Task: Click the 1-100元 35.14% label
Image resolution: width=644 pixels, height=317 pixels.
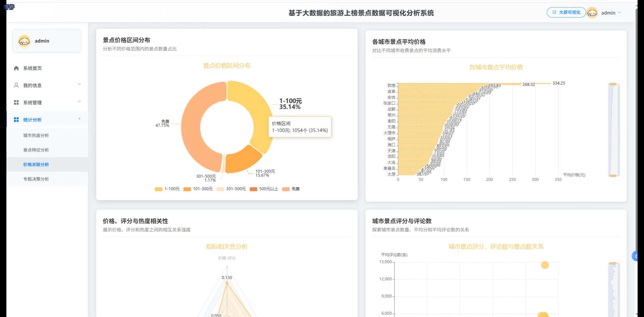Action: pyautogui.click(x=290, y=104)
